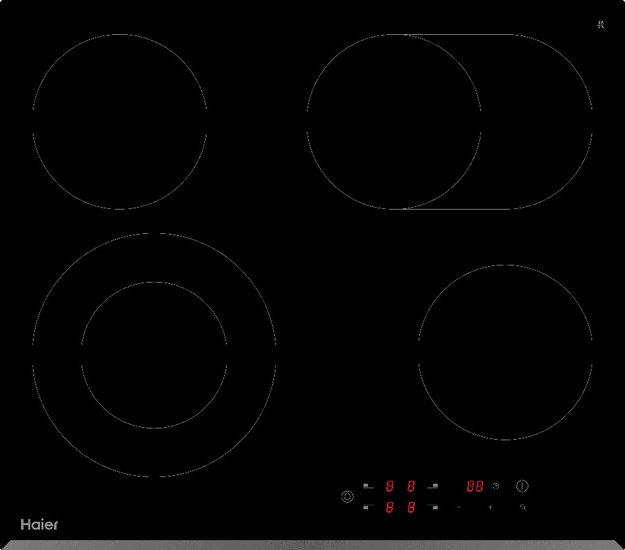The height and width of the screenshot is (550, 625).
Task: Tap the upper red heat level display
Action: coord(400,486)
